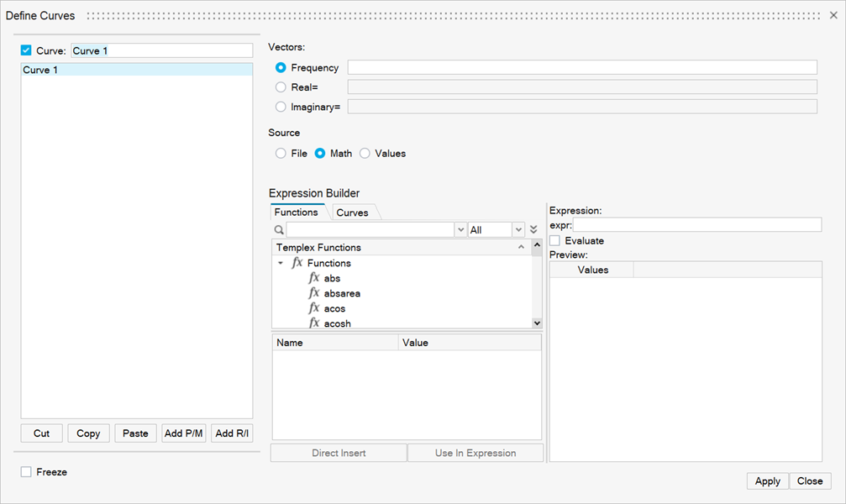Close the Define Curves dialog with X
This screenshot has height=504, width=846.
tap(833, 15)
